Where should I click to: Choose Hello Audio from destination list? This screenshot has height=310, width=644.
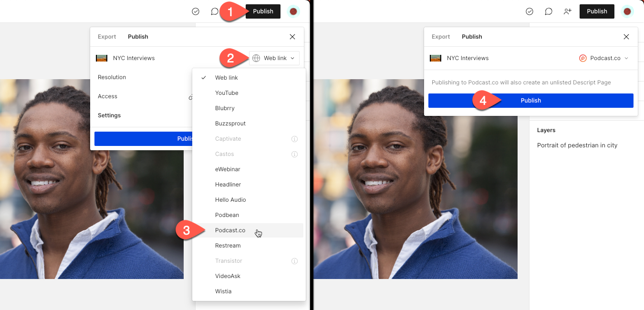tap(249, 200)
